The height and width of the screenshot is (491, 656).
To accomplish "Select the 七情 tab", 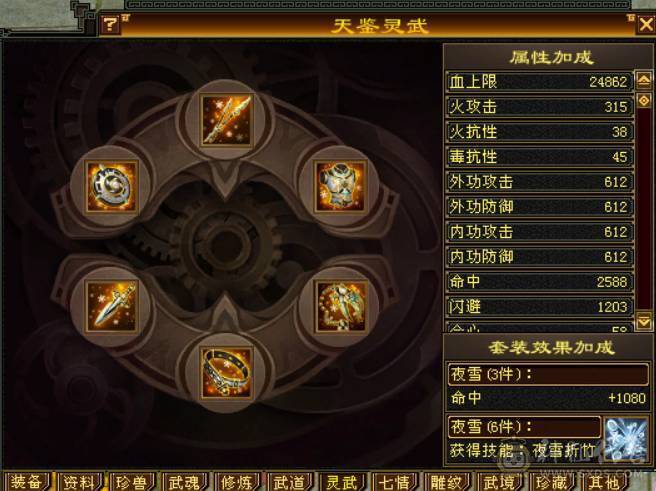I will pos(395,482).
